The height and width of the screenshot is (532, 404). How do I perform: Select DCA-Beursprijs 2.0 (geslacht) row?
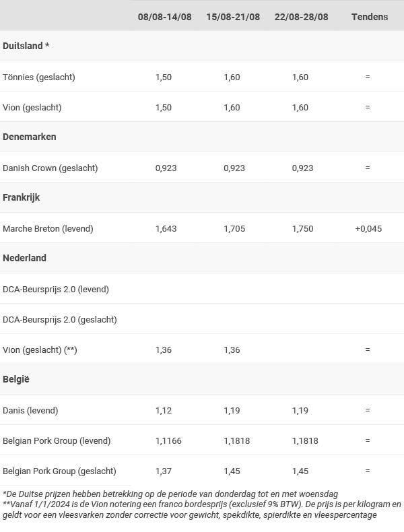point(202,319)
